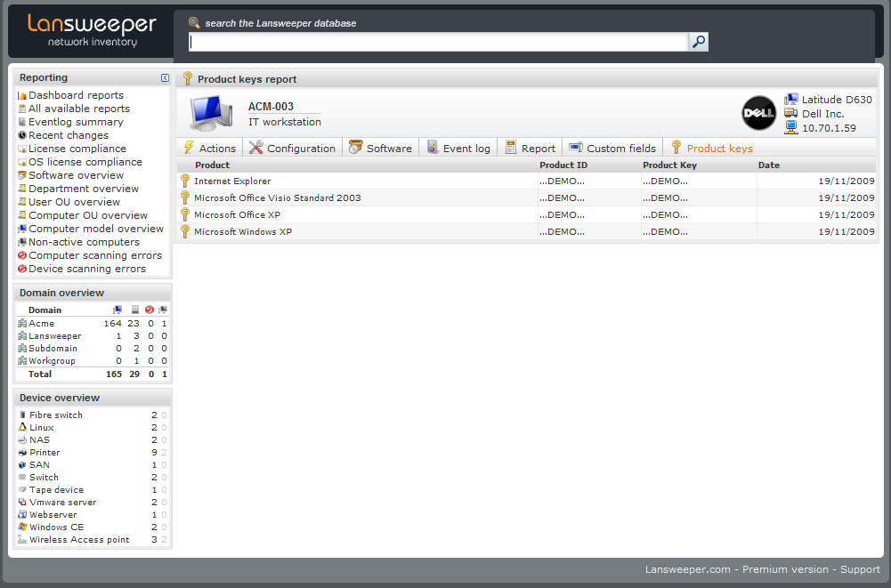The image size is (891, 588).
Task: Open the Acme domain
Action: click(42, 323)
